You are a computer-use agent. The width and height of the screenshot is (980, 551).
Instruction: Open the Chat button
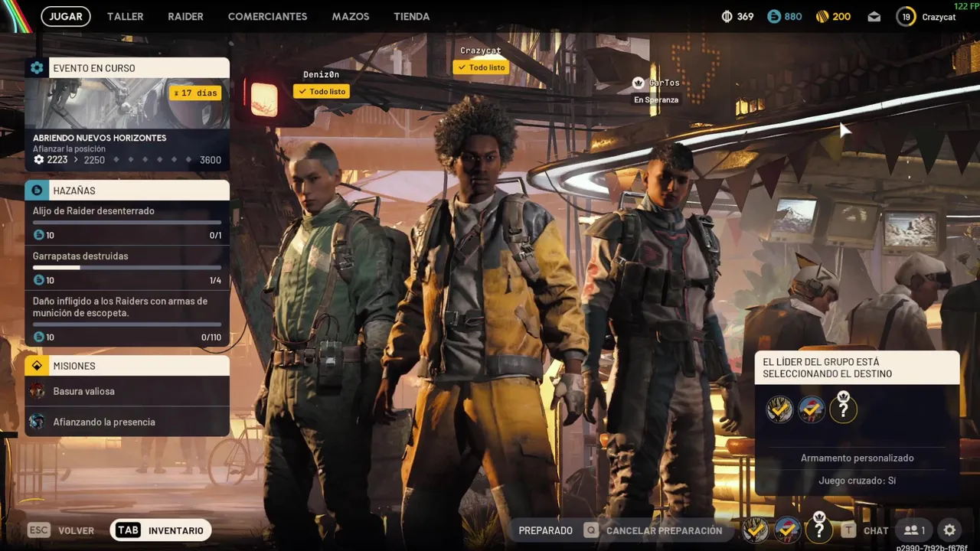coord(865,530)
